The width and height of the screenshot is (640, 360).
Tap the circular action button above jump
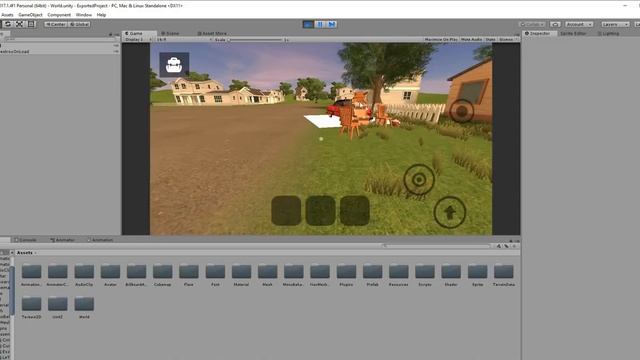pos(419,179)
